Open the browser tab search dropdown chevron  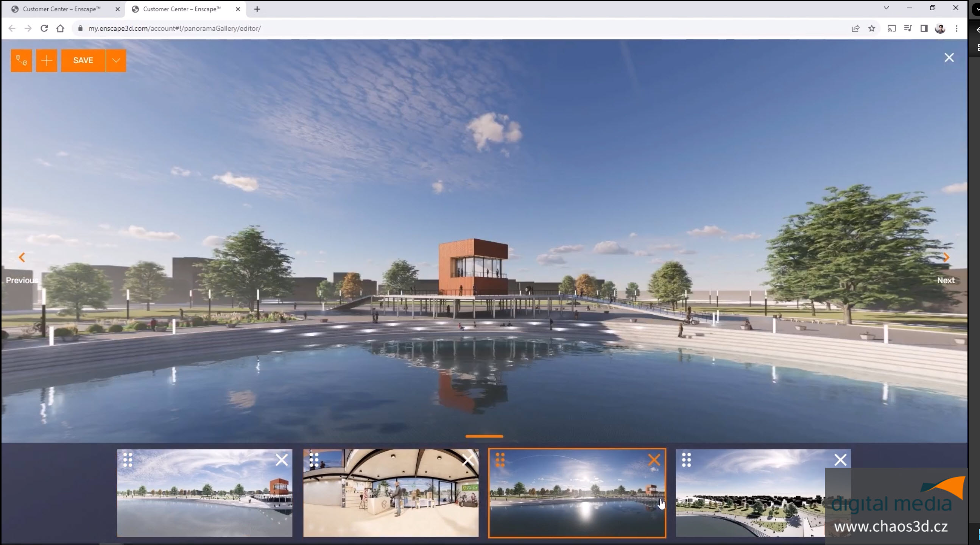886,8
